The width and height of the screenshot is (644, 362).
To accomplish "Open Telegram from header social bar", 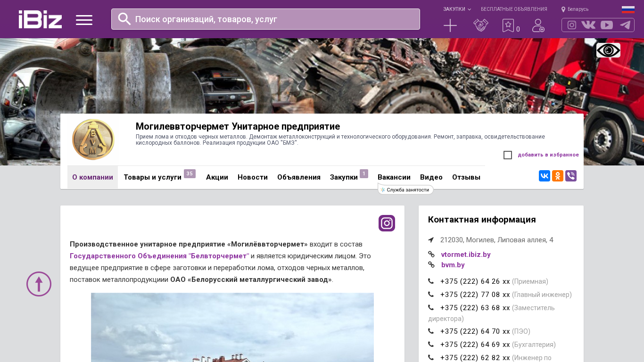I will click(x=625, y=25).
